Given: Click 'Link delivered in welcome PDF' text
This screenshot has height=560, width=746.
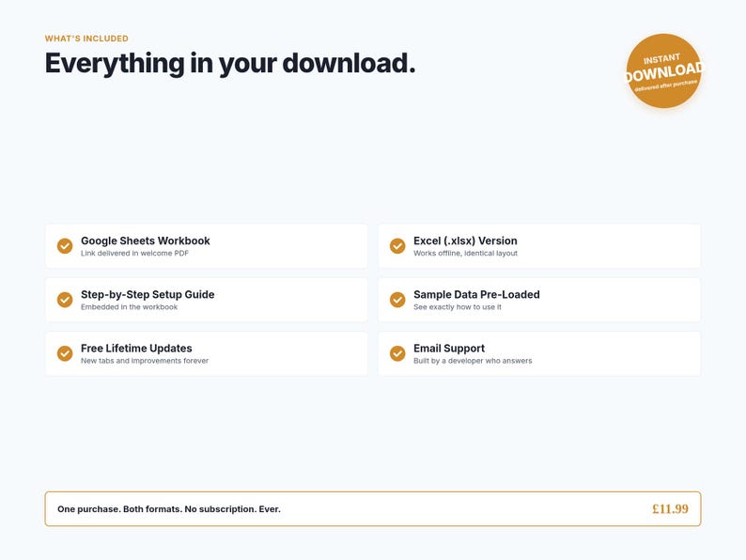Looking at the screenshot, I should tap(134, 253).
